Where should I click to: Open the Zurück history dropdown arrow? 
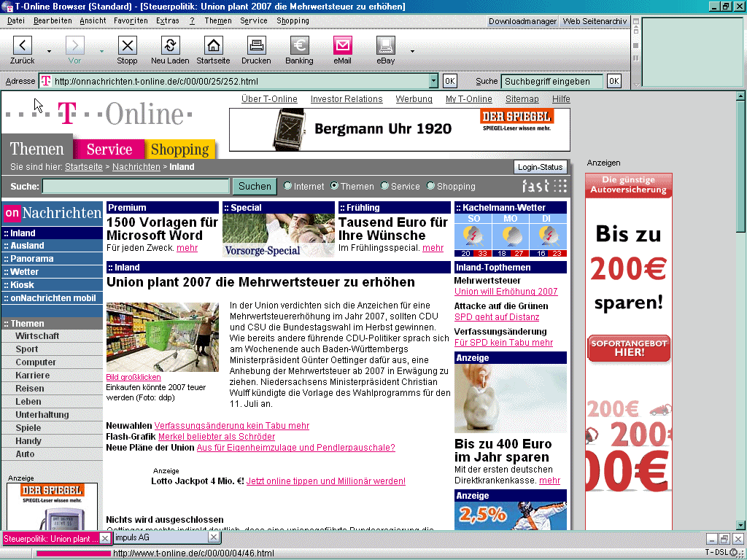click(49, 51)
